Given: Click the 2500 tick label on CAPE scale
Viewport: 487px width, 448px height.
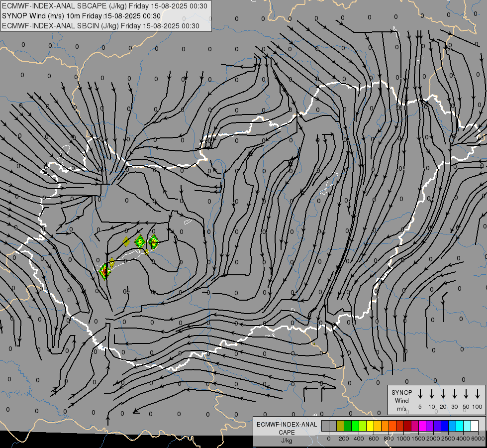Looking at the screenshot, I should tap(448, 439).
